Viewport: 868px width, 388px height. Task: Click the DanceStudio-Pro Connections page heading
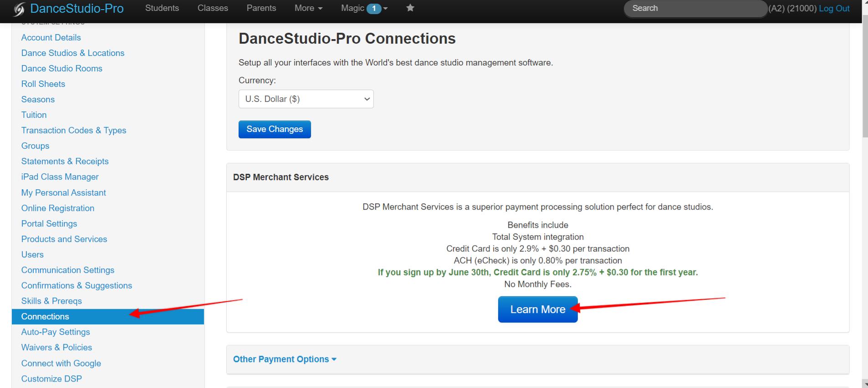347,38
